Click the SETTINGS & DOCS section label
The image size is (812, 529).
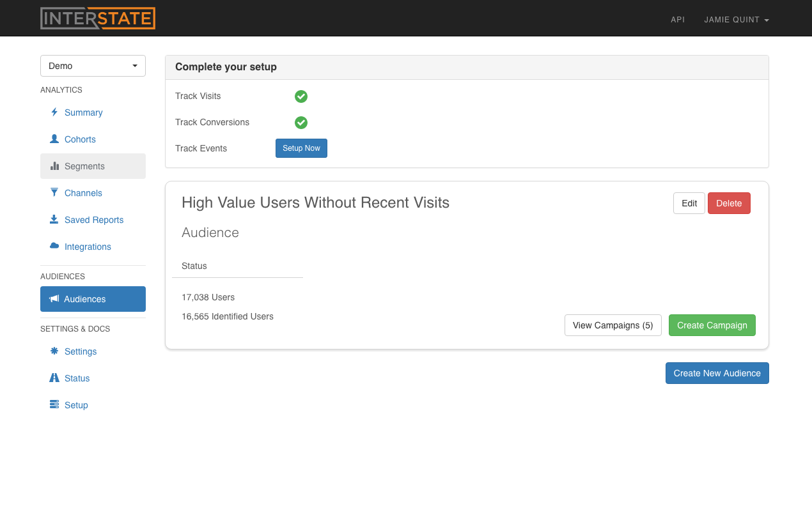(75, 329)
